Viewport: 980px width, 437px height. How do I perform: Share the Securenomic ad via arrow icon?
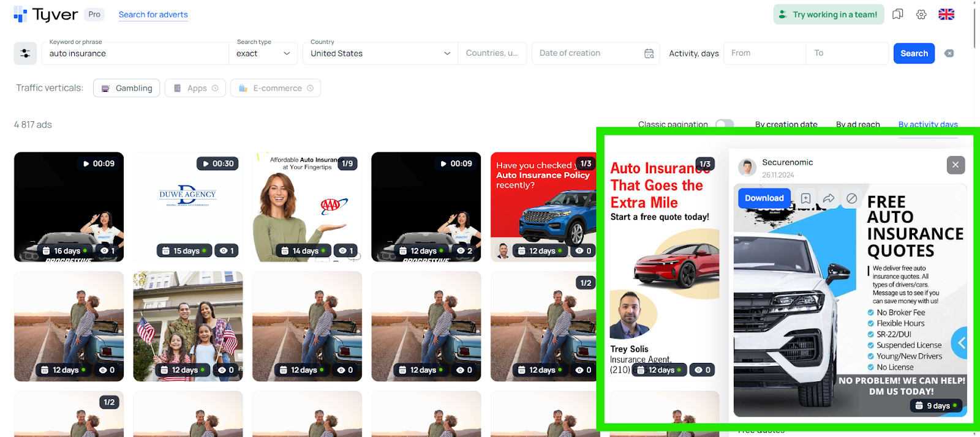click(x=829, y=198)
